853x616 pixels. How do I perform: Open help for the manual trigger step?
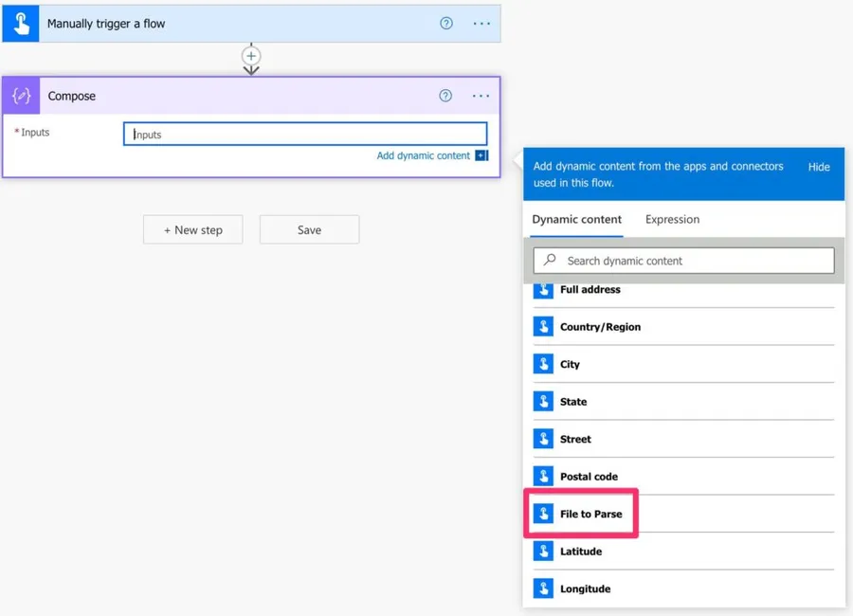[x=446, y=24]
